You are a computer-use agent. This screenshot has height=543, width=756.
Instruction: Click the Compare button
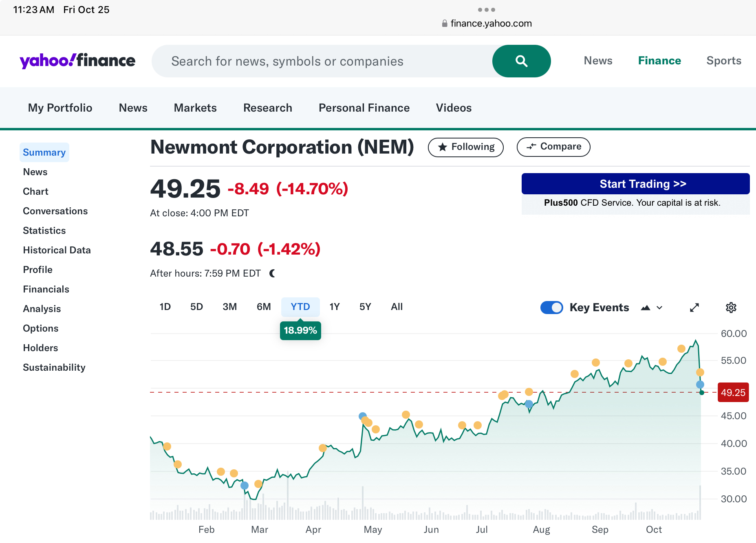(553, 147)
